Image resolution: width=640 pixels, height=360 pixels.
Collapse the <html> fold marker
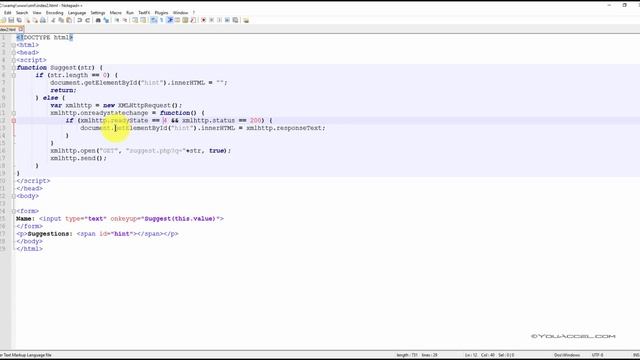point(13,45)
